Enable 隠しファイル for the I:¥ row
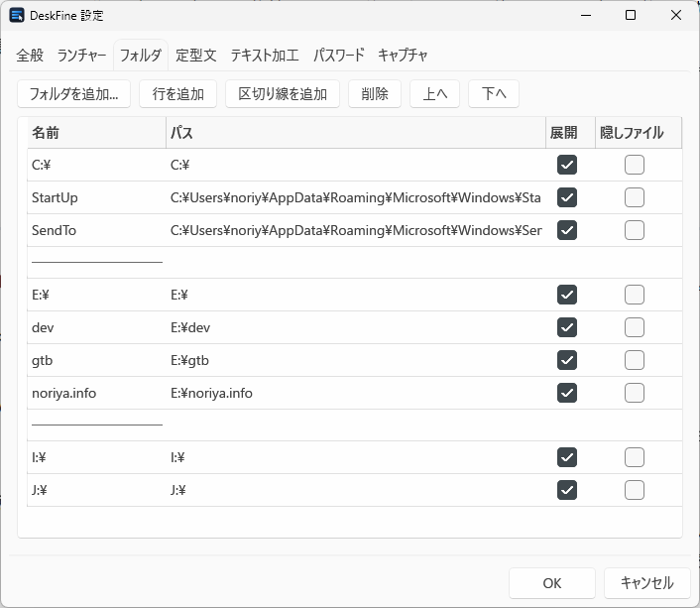The width and height of the screenshot is (700, 608). (x=635, y=457)
